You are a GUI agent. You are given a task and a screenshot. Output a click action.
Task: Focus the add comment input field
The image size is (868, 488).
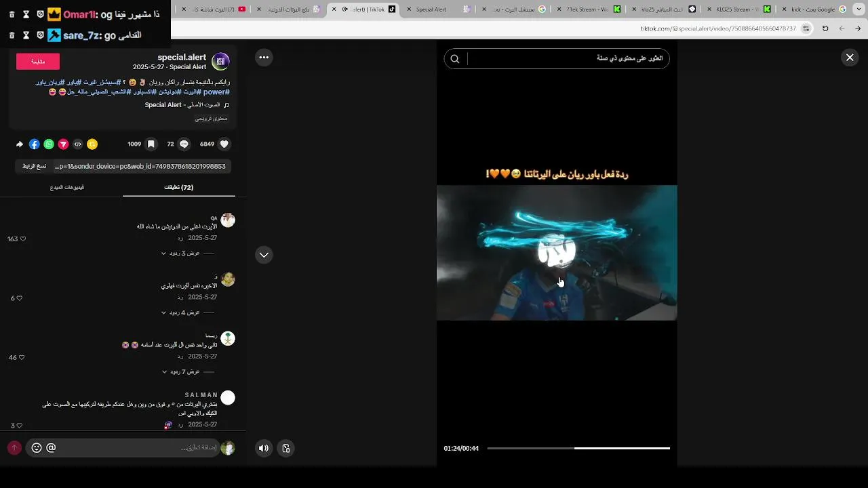pos(123,448)
